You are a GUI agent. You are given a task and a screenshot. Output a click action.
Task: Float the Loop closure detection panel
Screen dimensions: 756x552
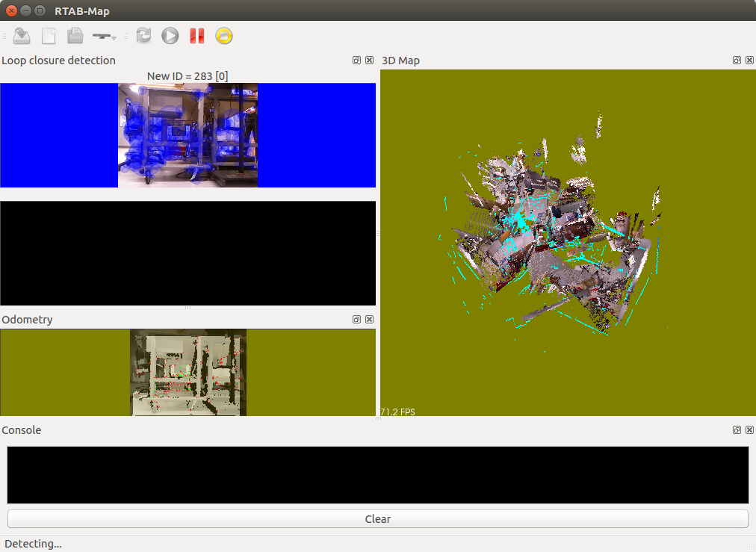(357, 61)
